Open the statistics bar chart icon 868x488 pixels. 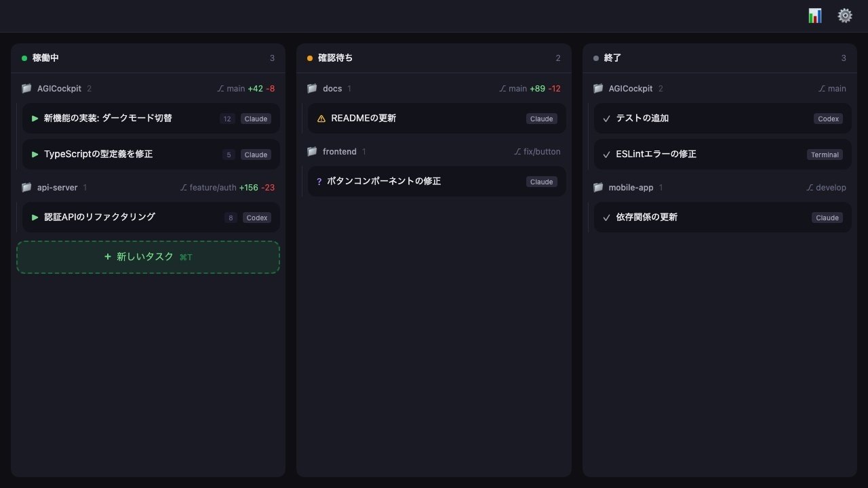[814, 16]
